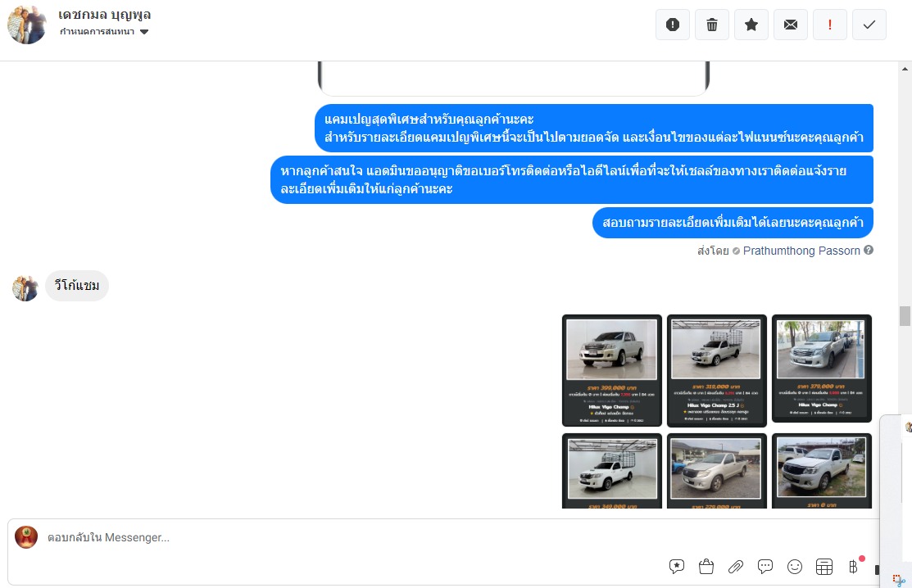
Task: Click the Baht payment request icon
Action: pyautogui.click(x=853, y=566)
